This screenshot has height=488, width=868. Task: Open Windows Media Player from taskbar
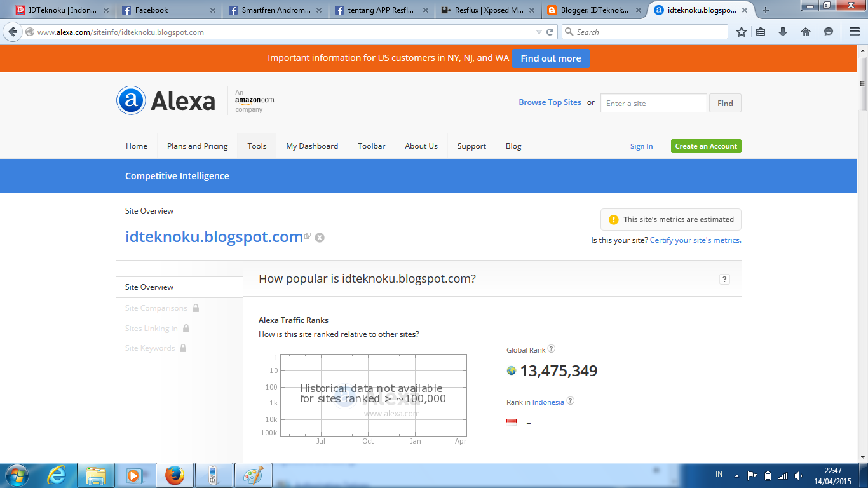click(x=135, y=475)
